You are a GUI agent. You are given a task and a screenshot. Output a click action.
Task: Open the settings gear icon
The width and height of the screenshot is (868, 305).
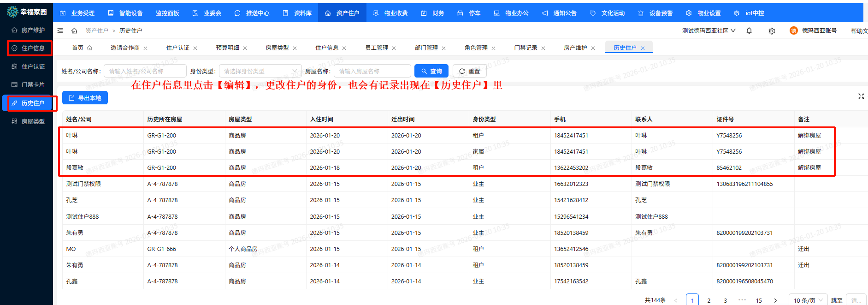(x=772, y=31)
